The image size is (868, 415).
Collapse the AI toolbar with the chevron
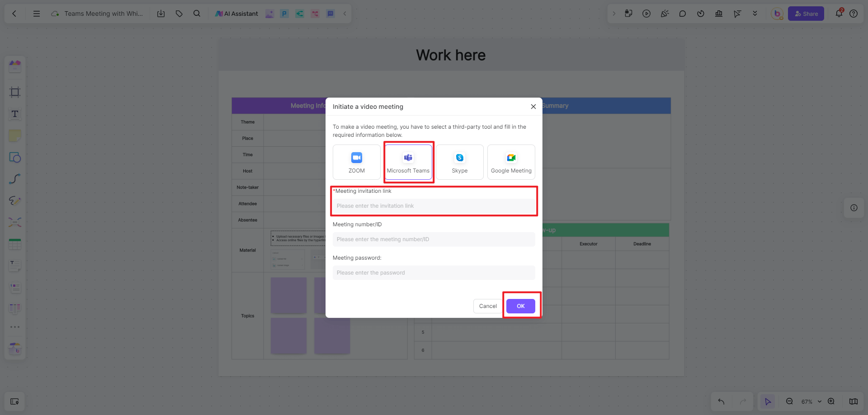(345, 14)
